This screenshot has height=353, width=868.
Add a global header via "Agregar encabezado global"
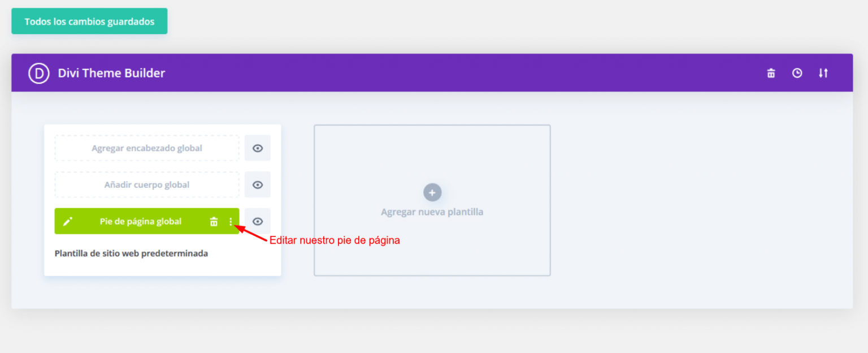pyautogui.click(x=147, y=148)
